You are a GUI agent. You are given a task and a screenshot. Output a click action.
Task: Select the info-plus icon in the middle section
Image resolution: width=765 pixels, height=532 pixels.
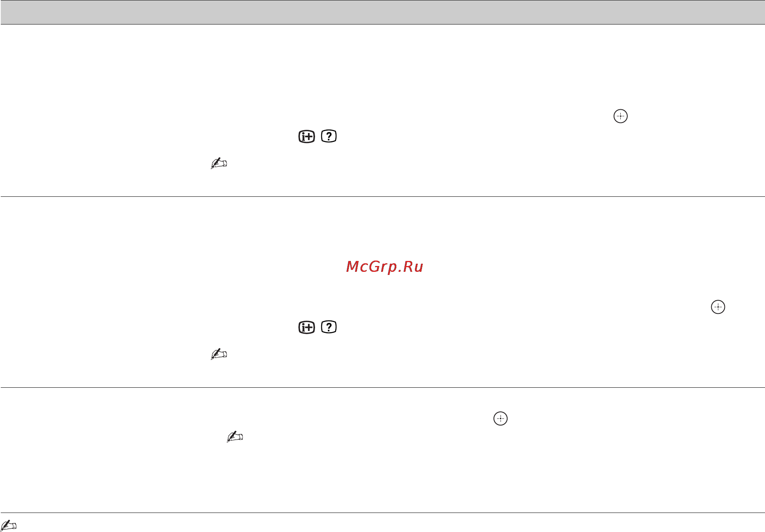pos(306,327)
